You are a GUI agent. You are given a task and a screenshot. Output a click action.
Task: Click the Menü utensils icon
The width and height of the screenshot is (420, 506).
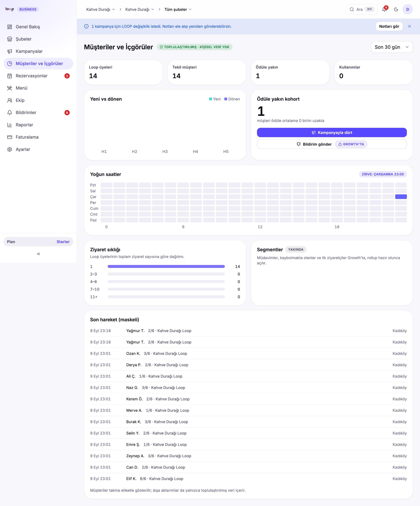click(10, 88)
